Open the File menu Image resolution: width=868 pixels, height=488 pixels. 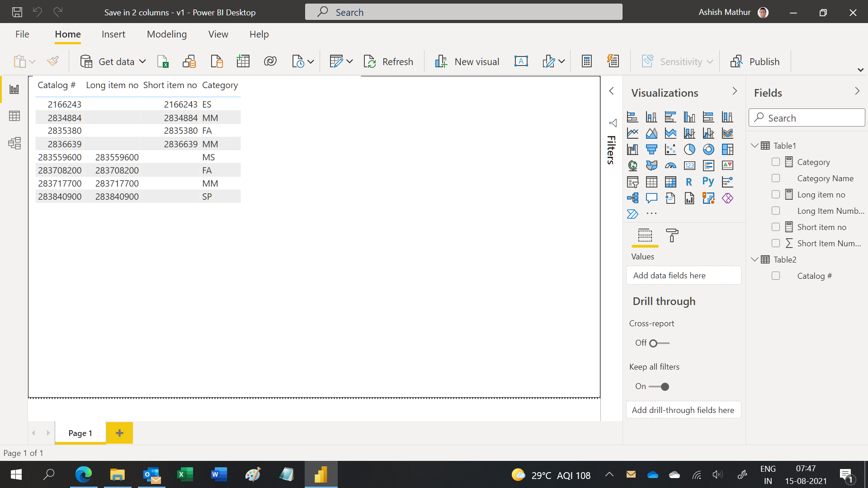tap(22, 34)
